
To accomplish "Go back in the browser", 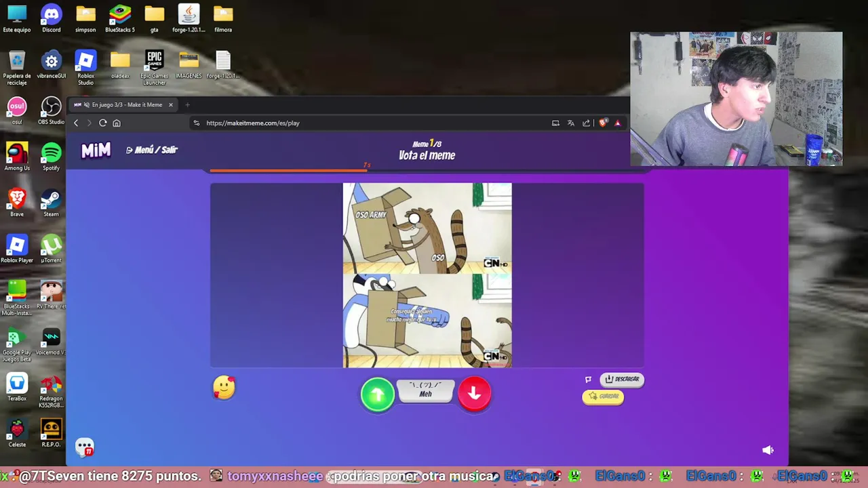I will [x=76, y=123].
